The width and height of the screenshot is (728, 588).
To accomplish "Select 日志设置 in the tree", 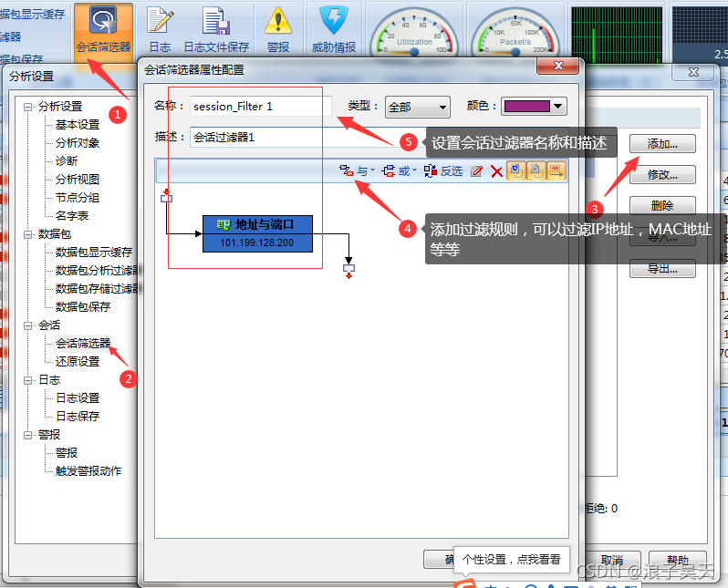I will (78, 398).
